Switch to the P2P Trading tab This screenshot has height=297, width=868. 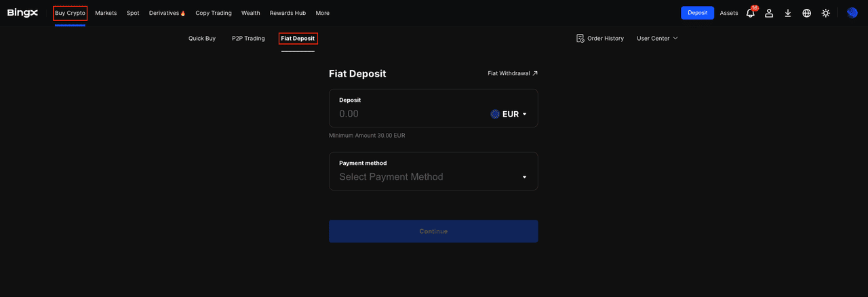coord(248,39)
